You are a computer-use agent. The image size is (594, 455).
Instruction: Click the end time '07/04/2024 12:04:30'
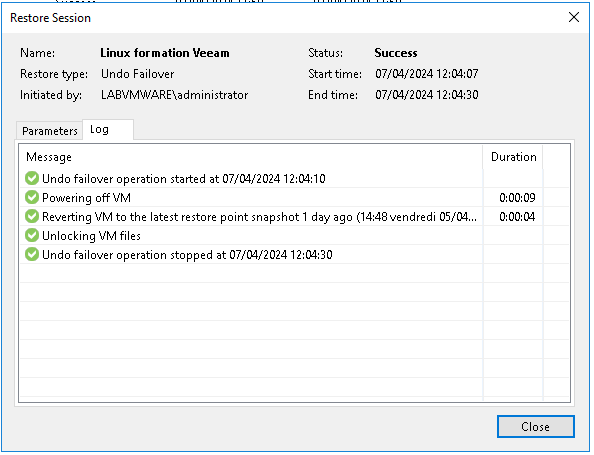pos(427,95)
